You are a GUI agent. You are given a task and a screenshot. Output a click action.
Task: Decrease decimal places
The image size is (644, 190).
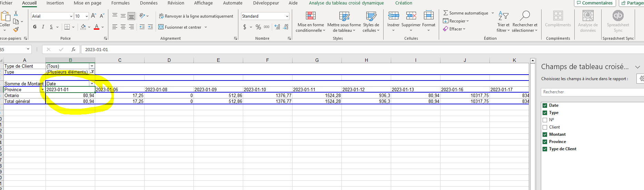pos(286,27)
